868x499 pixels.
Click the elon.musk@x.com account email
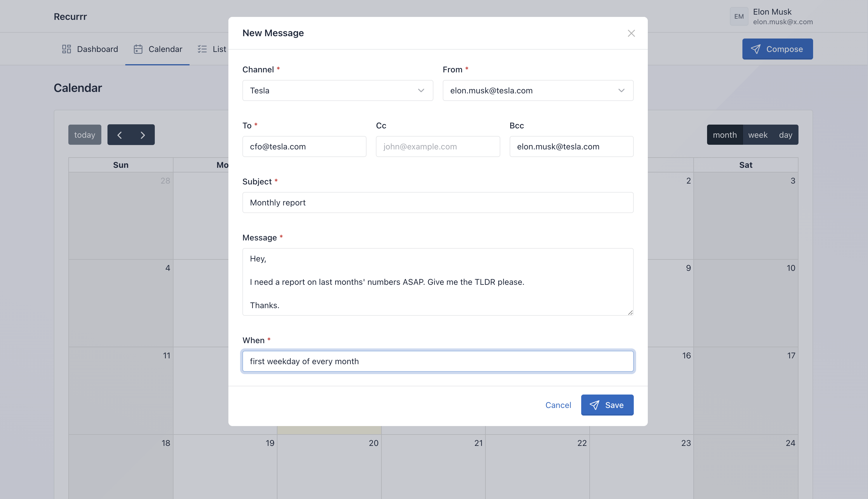click(783, 22)
